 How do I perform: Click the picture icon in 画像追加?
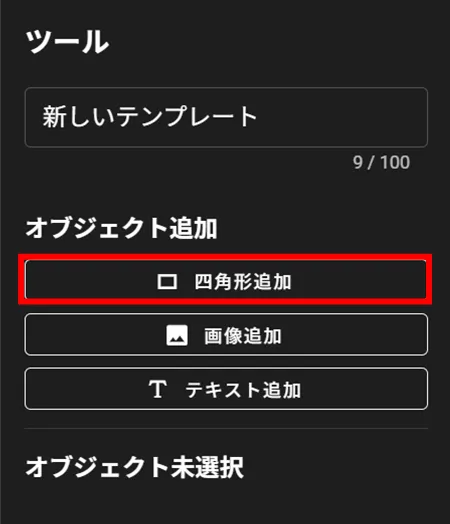[177, 335]
